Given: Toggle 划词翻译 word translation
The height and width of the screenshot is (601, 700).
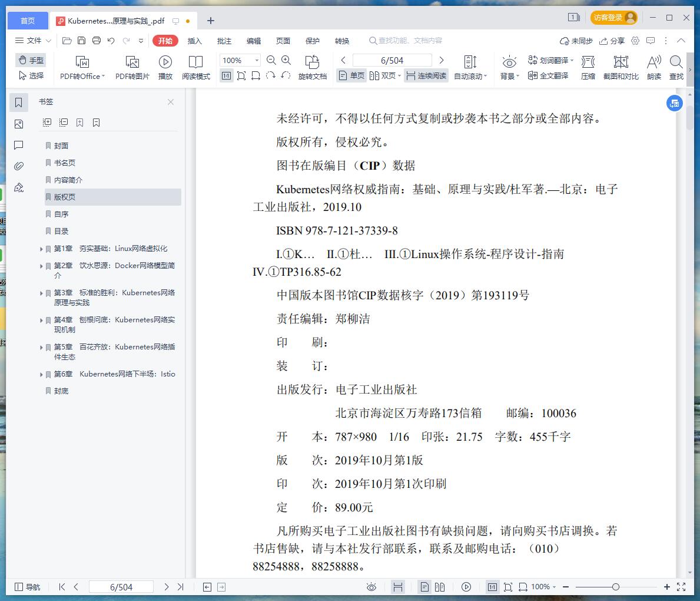Looking at the screenshot, I should click(550, 60).
